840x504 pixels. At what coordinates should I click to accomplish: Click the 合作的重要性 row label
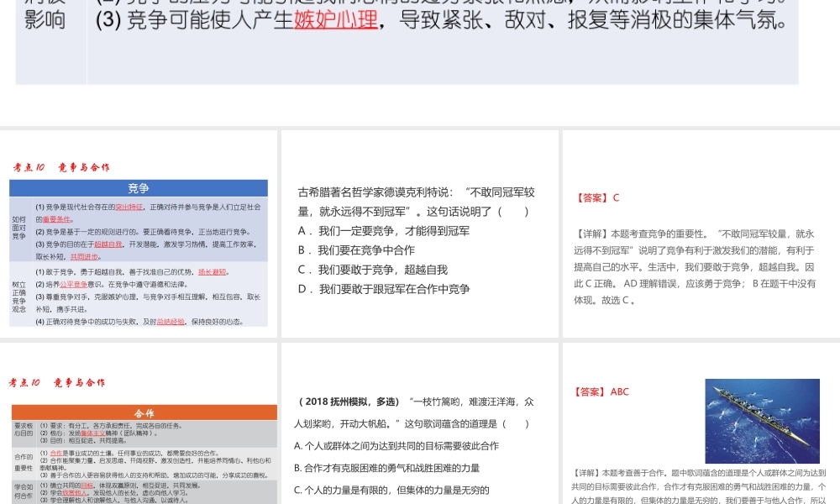point(23,462)
